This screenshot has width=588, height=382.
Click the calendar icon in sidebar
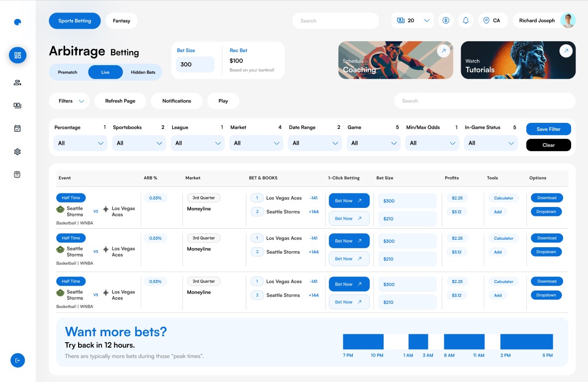coord(17,128)
